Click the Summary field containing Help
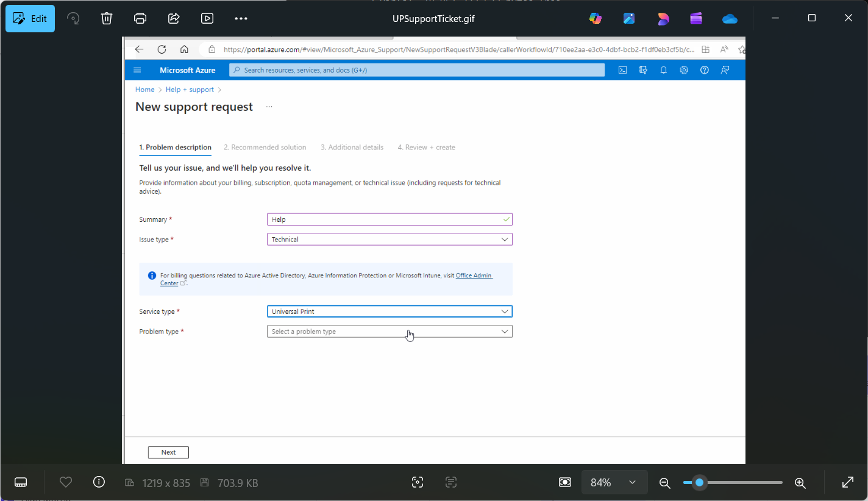The image size is (868, 501). (x=390, y=219)
